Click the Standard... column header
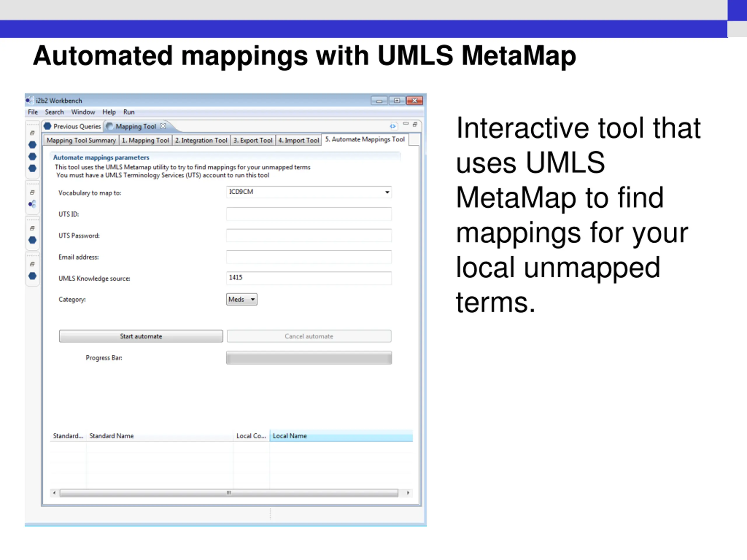The height and width of the screenshot is (560, 747). [x=68, y=436]
